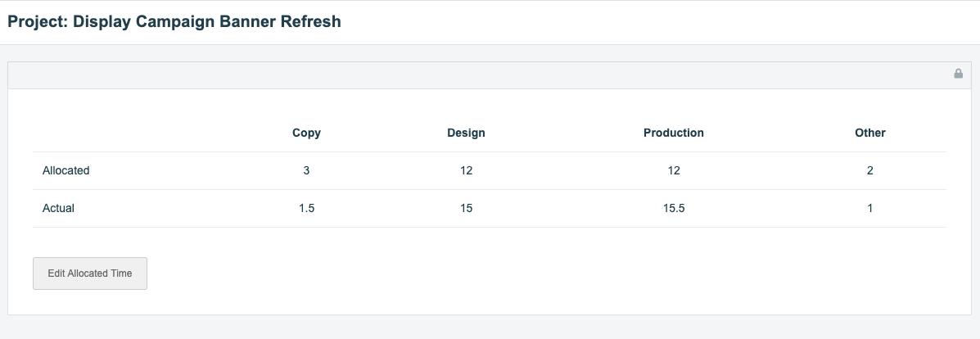This screenshot has width=980, height=339.
Task: Click the Allocated Copy value 3
Action: click(306, 171)
